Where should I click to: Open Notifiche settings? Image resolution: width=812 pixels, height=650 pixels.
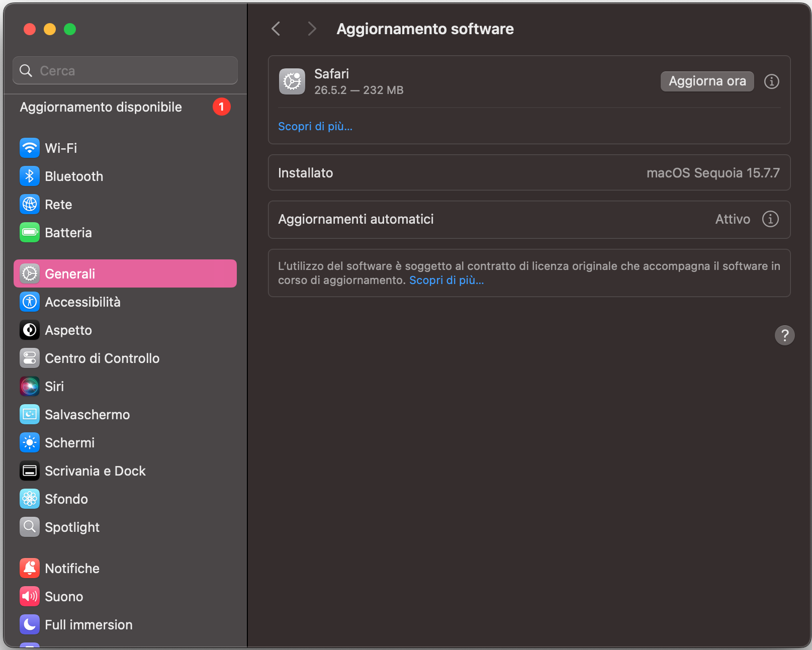coord(125,568)
